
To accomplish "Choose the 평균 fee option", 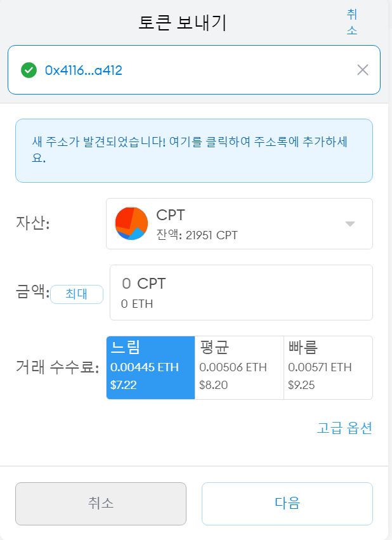I will [238, 367].
